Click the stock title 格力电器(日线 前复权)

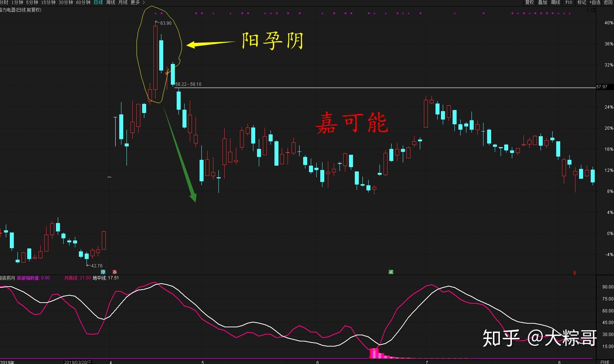[20, 10]
